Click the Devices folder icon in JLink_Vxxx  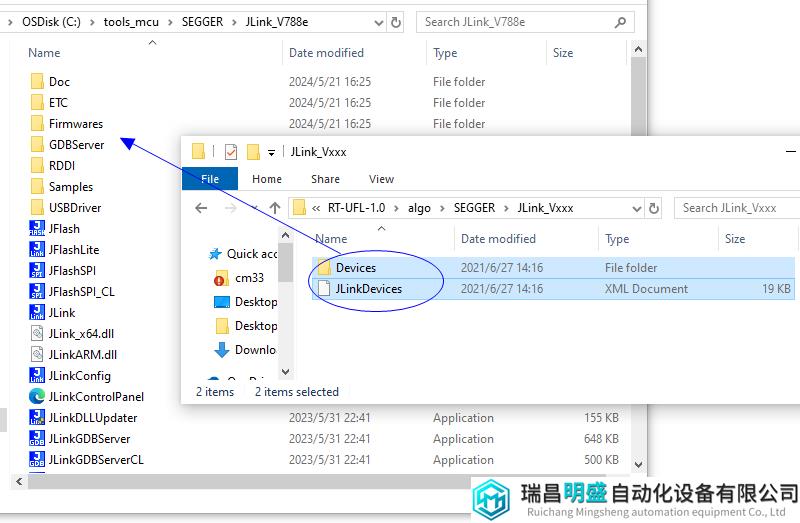(x=324, y=267)
